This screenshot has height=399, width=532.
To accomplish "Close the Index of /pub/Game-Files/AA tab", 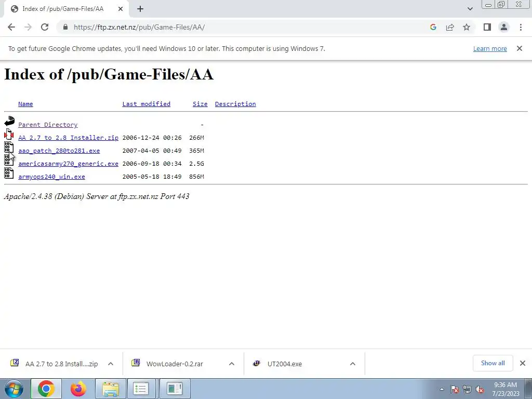I will point(121,9).
